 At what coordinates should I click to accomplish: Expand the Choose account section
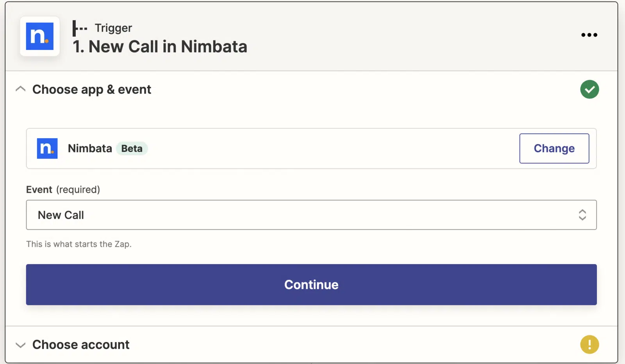coord(20,345)
